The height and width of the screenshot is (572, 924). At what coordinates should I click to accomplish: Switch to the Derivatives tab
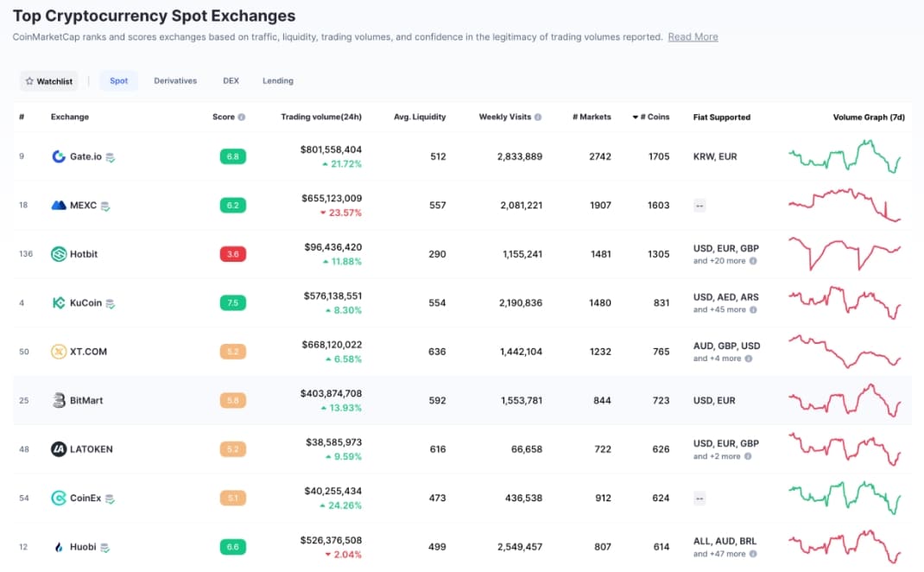click(x=175, y=80)
